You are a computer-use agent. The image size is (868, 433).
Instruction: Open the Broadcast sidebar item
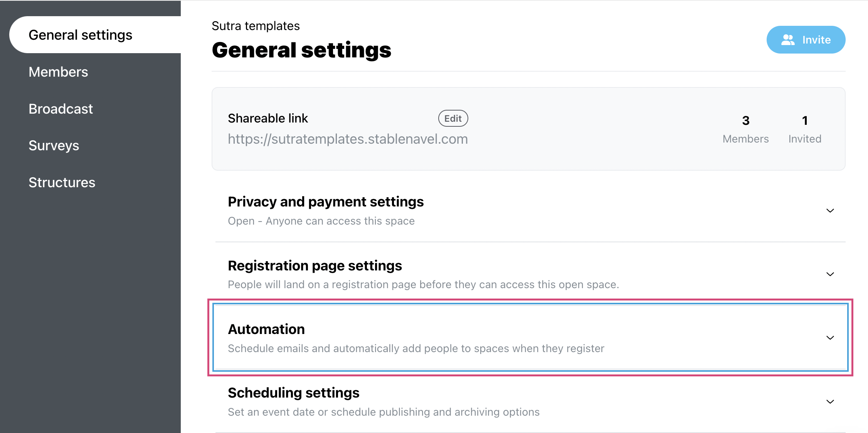[x=61, y=109]
